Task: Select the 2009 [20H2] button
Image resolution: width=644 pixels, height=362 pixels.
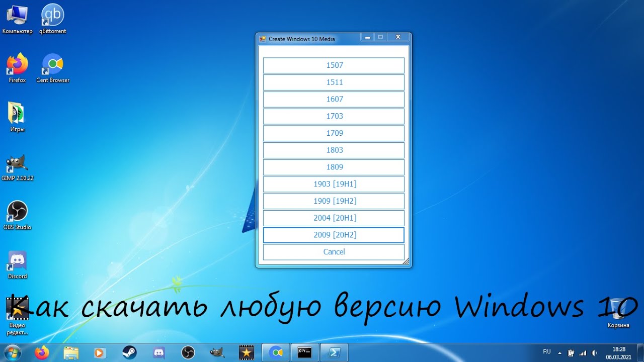Action: (x=334, y=235)
